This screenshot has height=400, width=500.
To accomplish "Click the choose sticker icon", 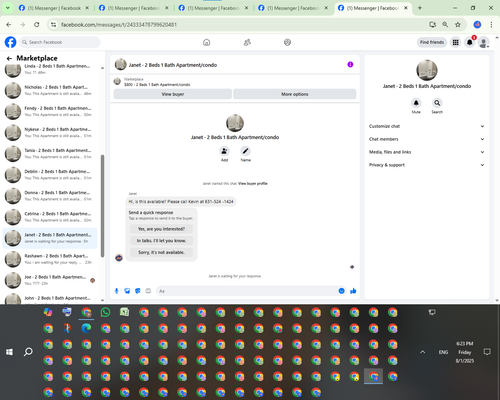I will 138,291.
